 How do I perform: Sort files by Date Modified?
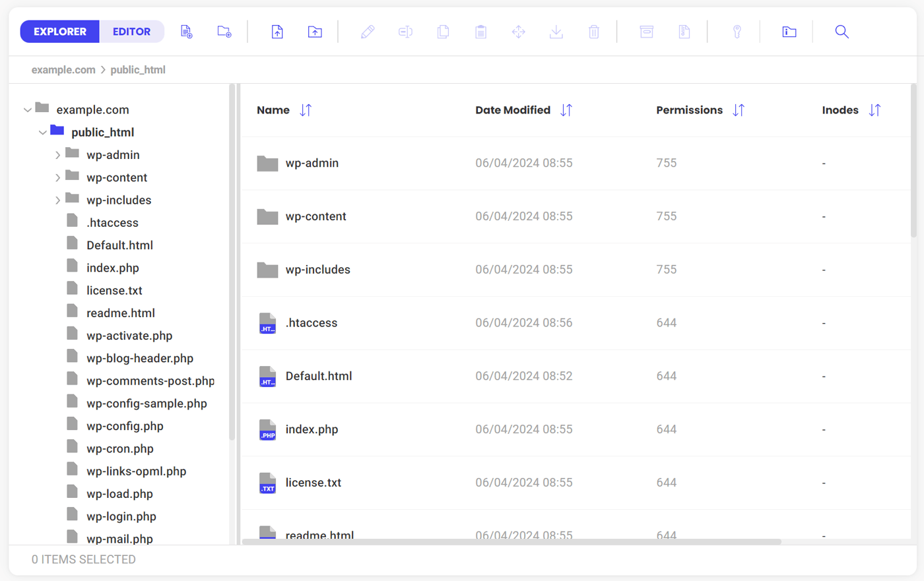click(566, 109)
